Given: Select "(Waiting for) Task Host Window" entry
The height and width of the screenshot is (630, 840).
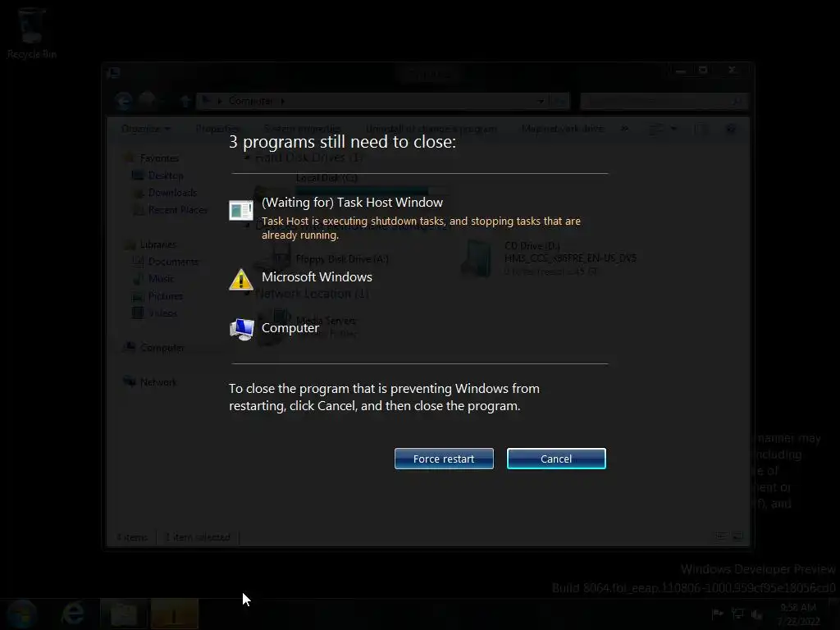Looking at the screenshot, I should (x=352, y=203).
